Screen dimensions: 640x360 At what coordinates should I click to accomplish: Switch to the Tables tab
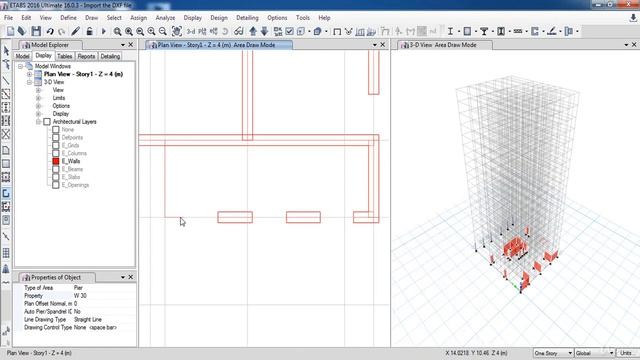click(64, 56)
